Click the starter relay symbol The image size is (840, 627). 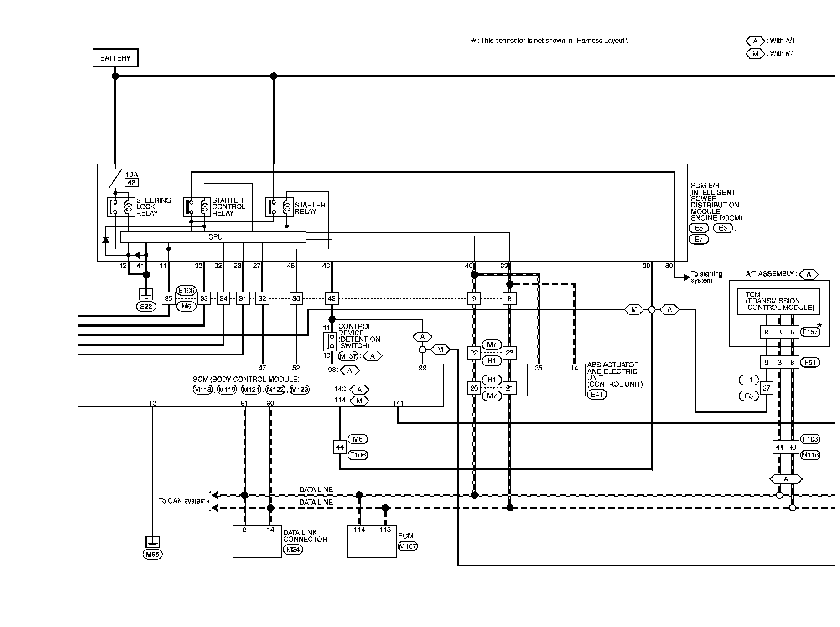(279, 207)
